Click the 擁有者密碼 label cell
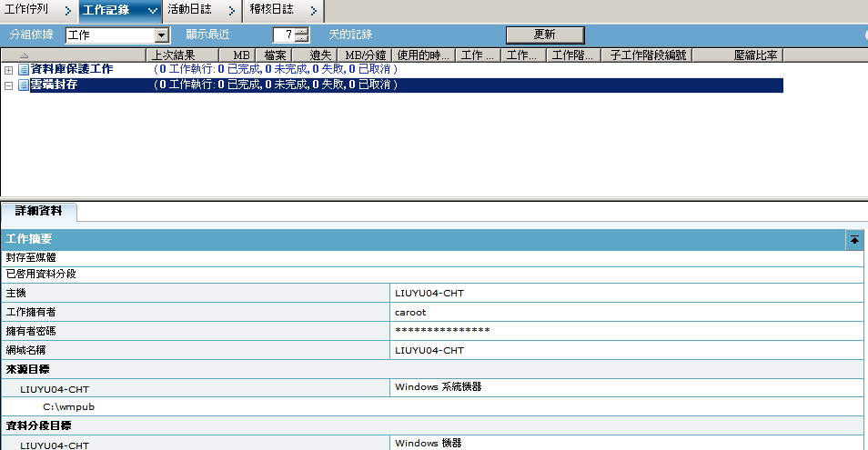Image resolution: width=868 pixels, height=450 pixels. (x=196, y=331)
